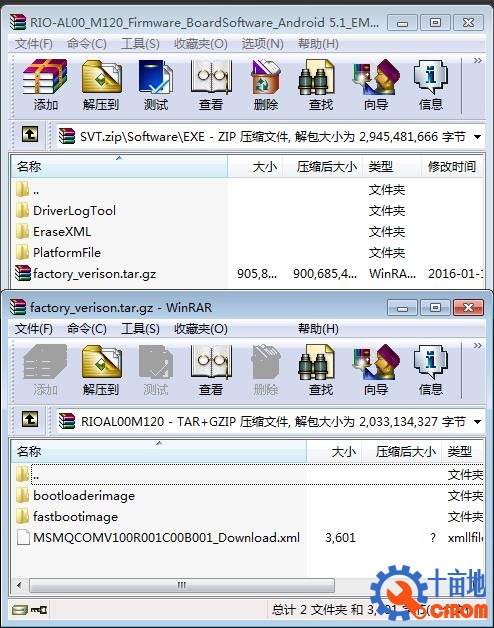
Task: Click Extract To (解压到) in the RIO-AL00 window
Action: pos(101,85)
